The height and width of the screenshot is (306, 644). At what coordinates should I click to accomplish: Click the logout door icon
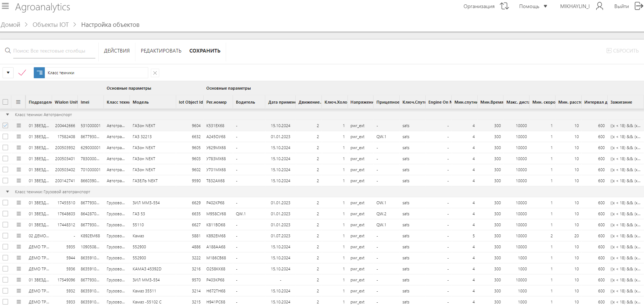pyautogui.click(x=638, y=6)
